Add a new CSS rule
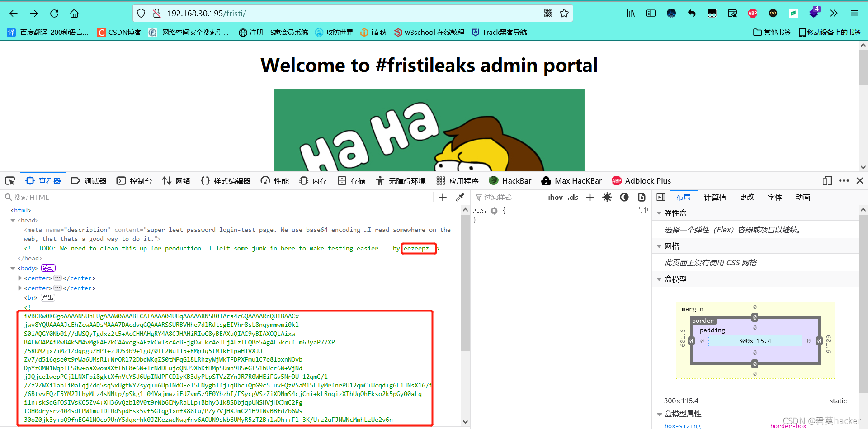This screenshot has height=429, width=868. pos(590,198)
